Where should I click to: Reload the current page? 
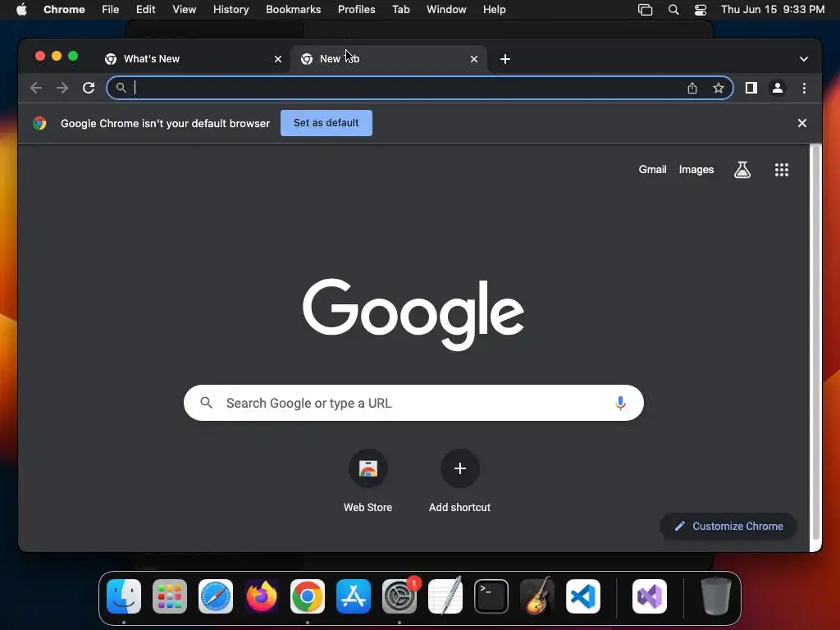click(89, 88)
